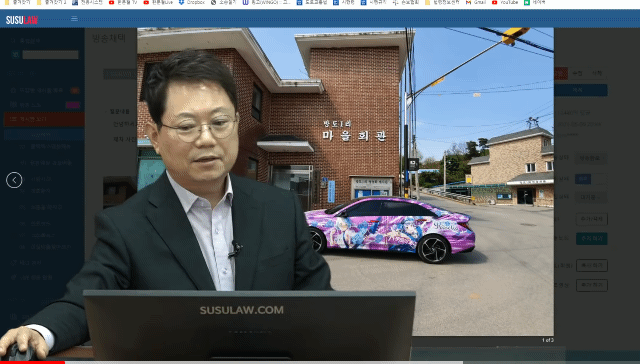640x364 pixels.
Task: Toggle the blue switch in the right panel
Action: coord(591,179)
